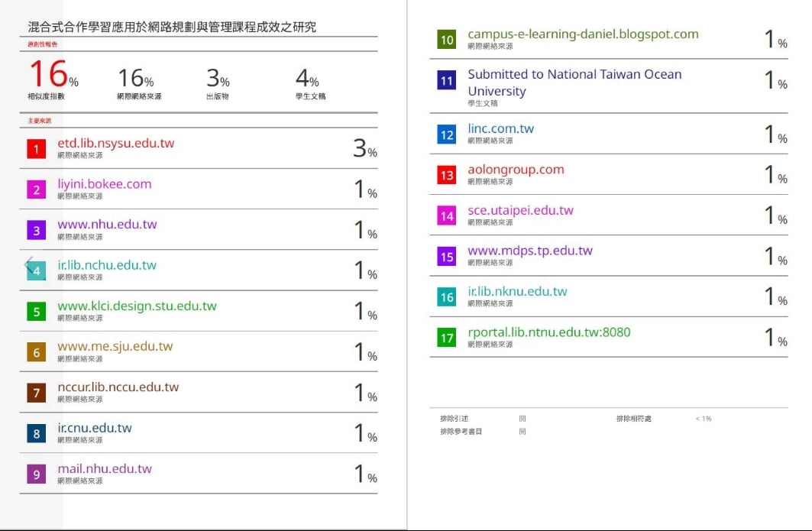The width and height of the screenshot is (812, 531).
Task: Open the etd.lib.nsysu.edu.tw source link
Action: (x=116, y=144)
